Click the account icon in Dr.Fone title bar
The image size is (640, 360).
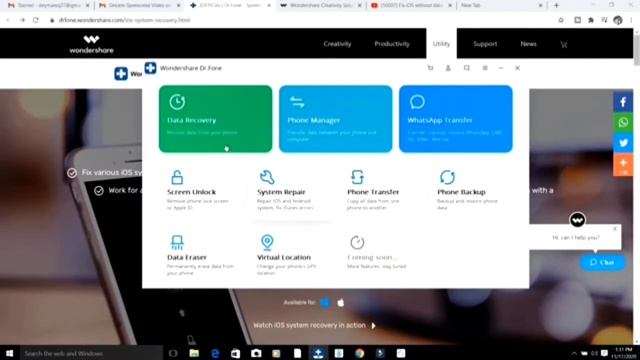point(448,68)
